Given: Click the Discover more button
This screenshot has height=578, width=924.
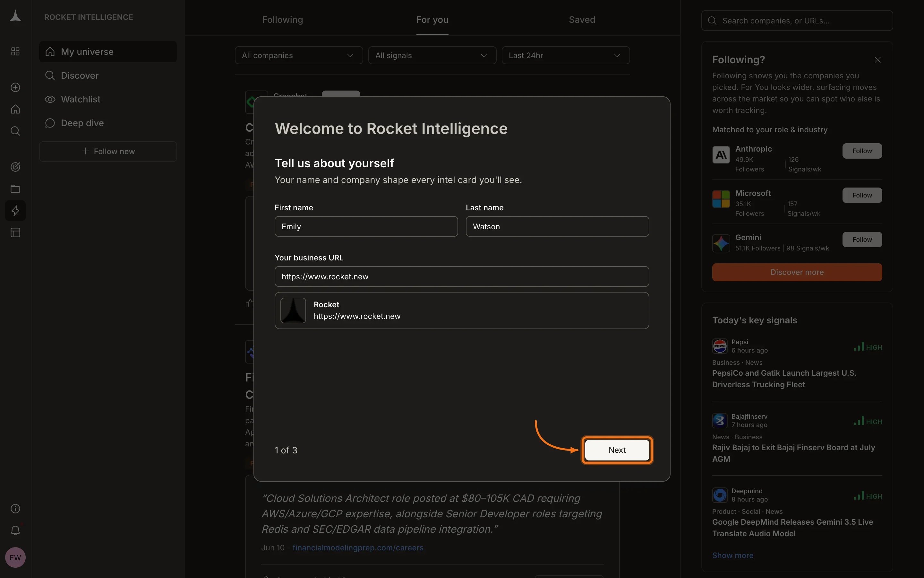Looking at the screenshot, I should (797, 272).
